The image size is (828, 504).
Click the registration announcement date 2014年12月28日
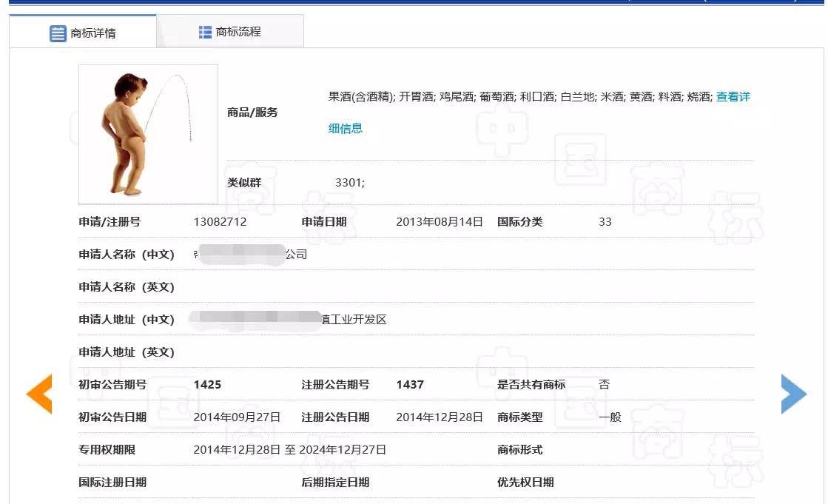pyautogui.click(x=440, y=417)
